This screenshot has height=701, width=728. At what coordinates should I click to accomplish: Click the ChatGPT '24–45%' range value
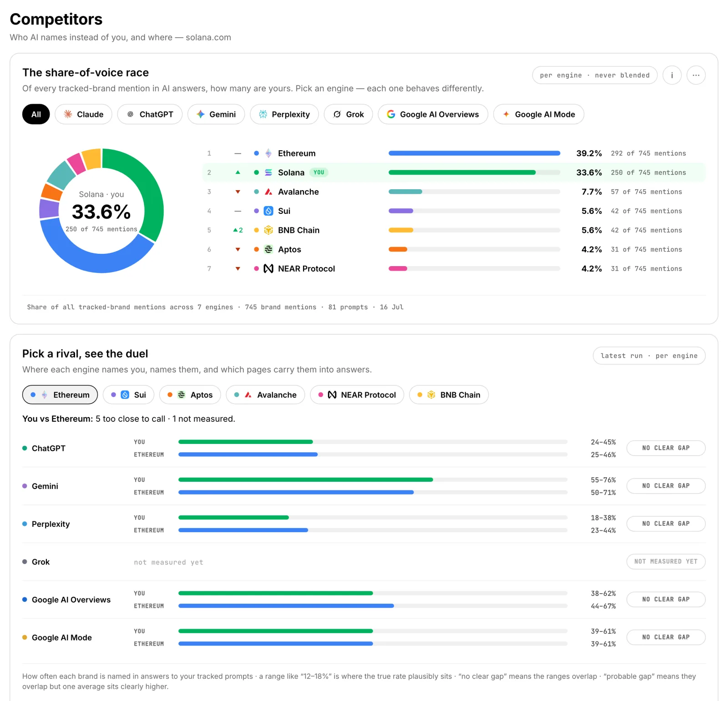603,442
